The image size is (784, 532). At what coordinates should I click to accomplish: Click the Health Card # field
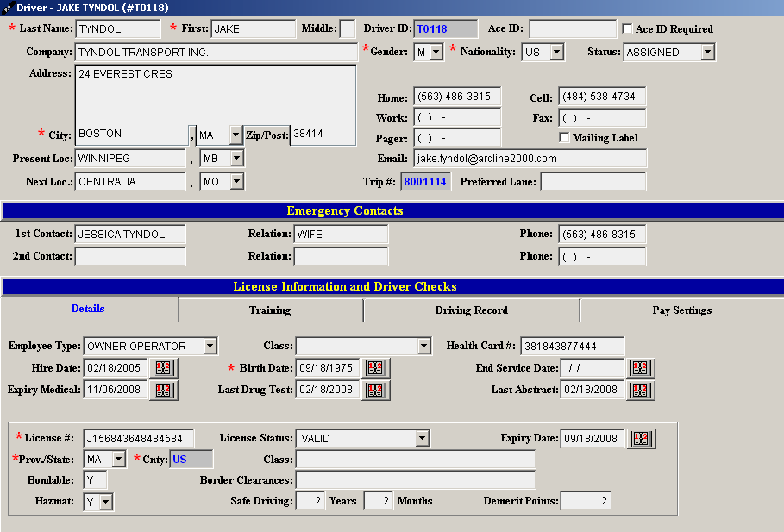click(573, 346)
